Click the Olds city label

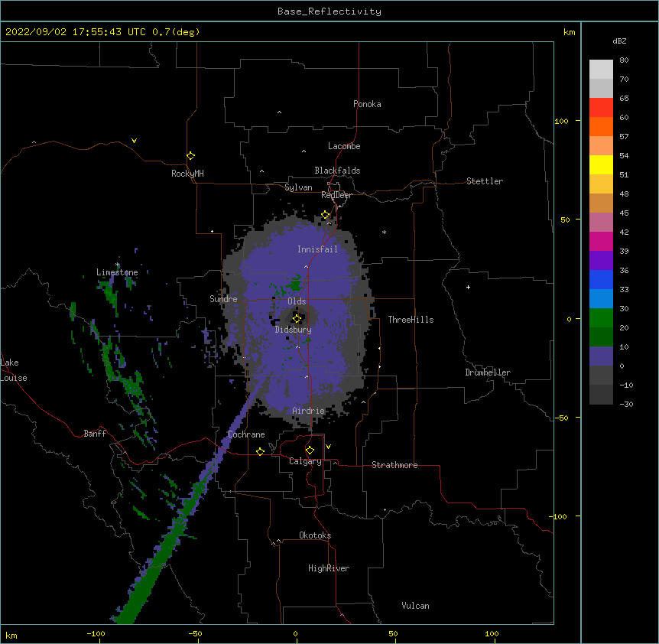[297, 301]
